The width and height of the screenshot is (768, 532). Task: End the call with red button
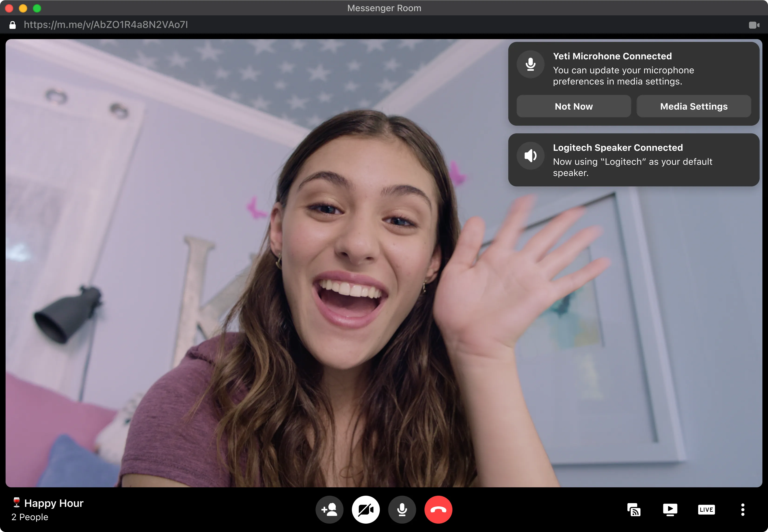438,509
